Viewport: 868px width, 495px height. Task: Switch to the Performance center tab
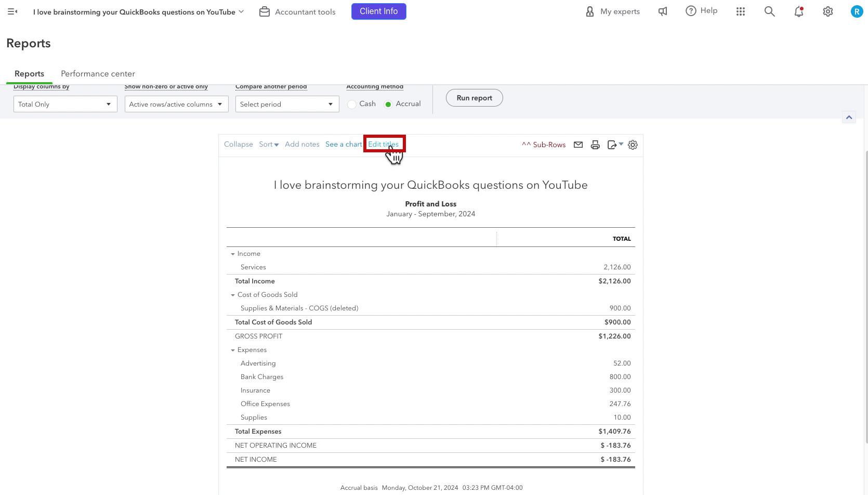tap(98, 74)
